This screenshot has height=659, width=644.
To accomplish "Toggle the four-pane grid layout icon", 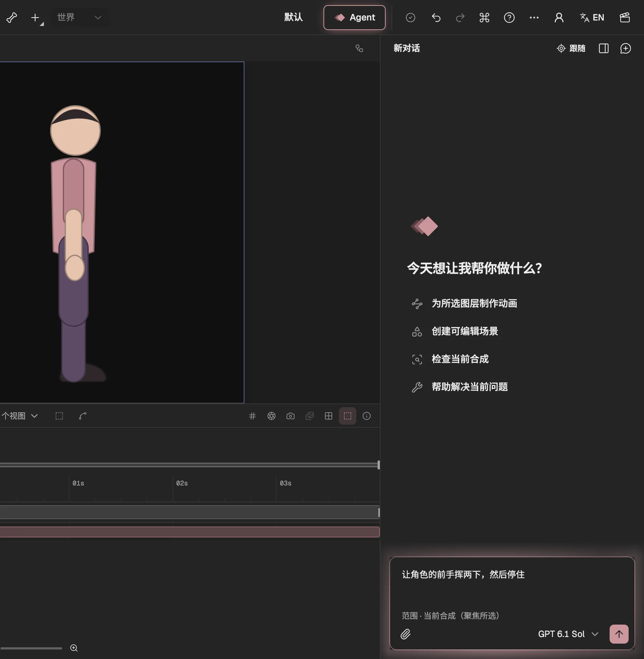I will click(x=329, y=416).
